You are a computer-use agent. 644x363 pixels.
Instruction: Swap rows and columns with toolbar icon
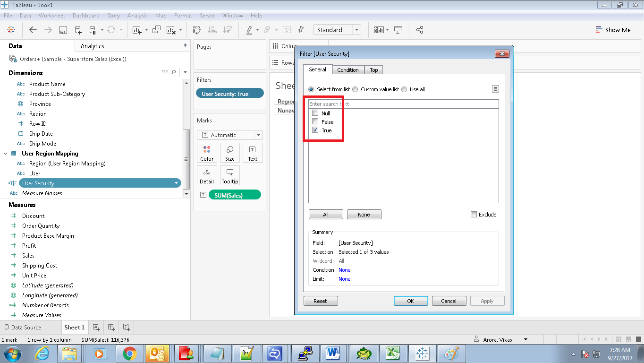pyautogui.click(x=196, y=29)
